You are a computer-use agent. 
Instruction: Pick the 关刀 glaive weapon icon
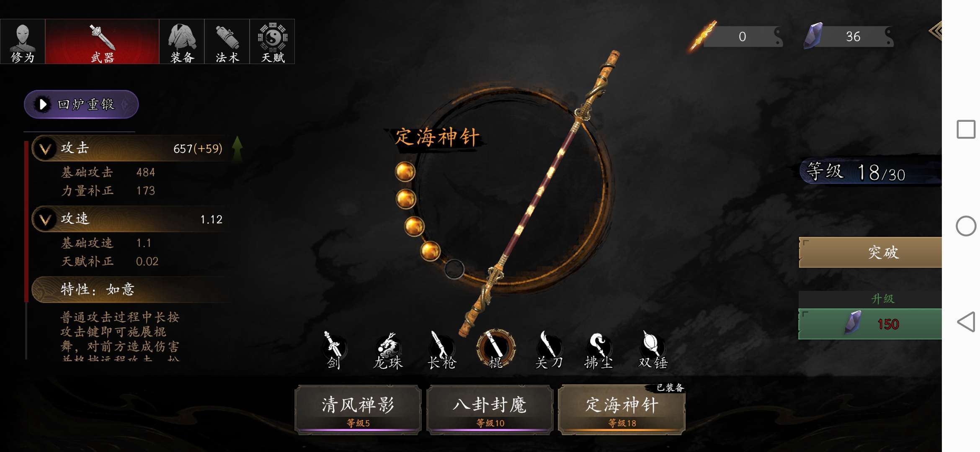click(x=549, y=350)
